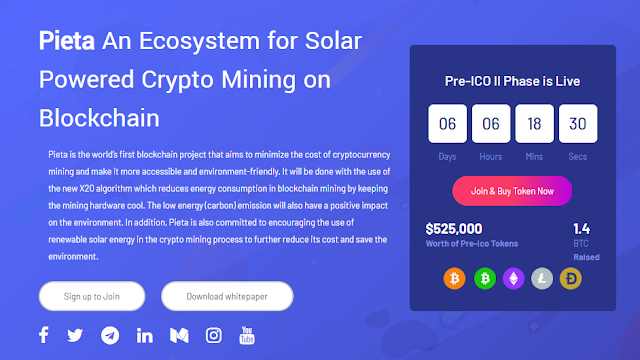Viewport: 640px width, 360px height.
Task: Click the bold Pieta heading word
Action: point(67,41)
